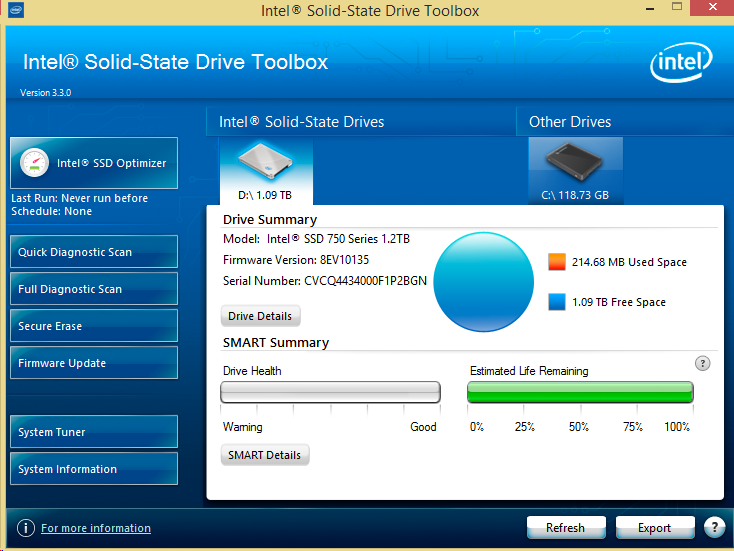Run the Quick Diagnostic Scan
The image size is (734, 551).
pyautogui.click(x=93, y=252)
